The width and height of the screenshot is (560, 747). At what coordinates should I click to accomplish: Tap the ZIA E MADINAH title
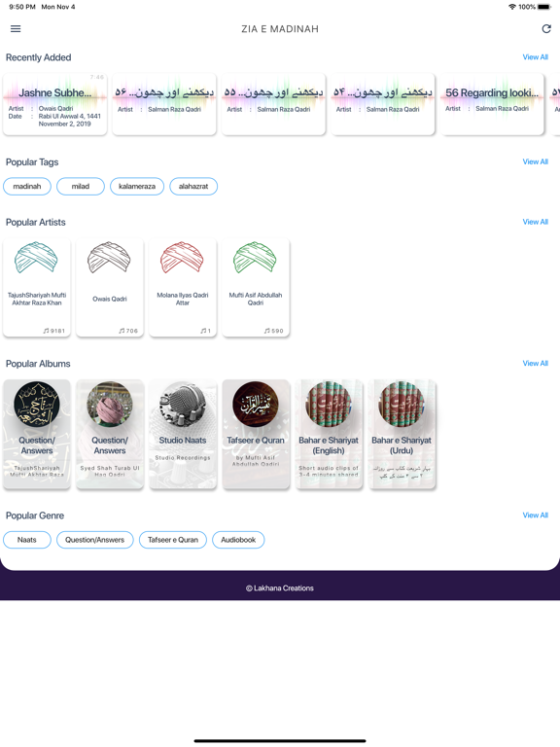pyautogui.click(x=280, y=29)
